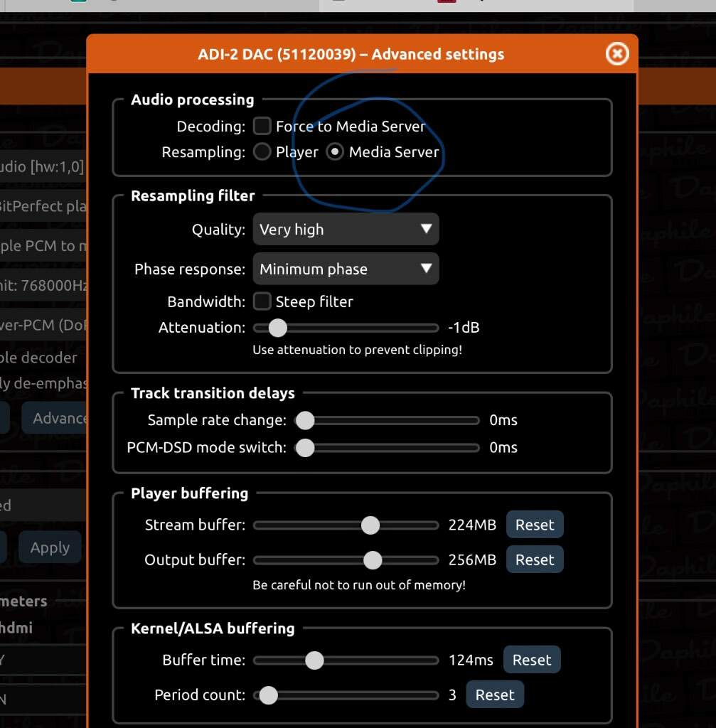Select Media Server resampling radio button
Image resolution: width=716 pixels, height=728 pixels.
pyautogui.click(x=335, y=152)
